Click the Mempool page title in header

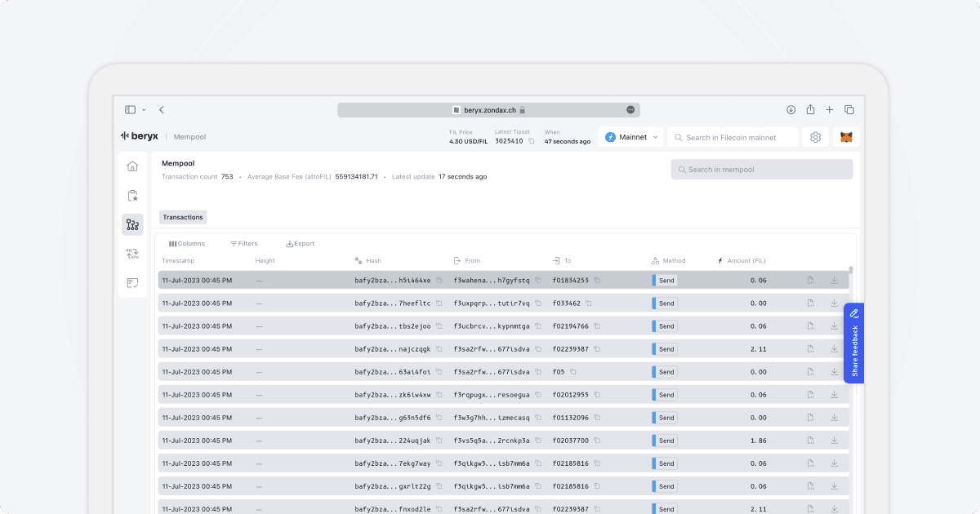189,137
